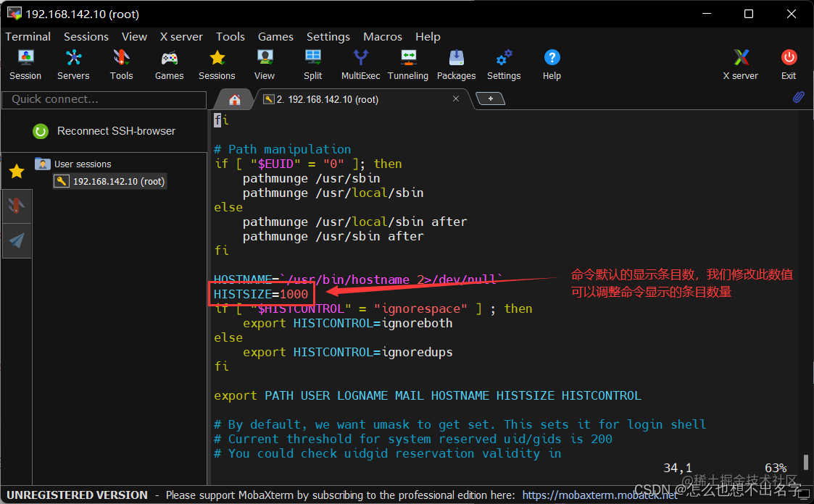The width and height of the screenshot is (814, 504).
Task: Open the mobaxterm.mobatek.net link
Action: click(x=599, y=495)
